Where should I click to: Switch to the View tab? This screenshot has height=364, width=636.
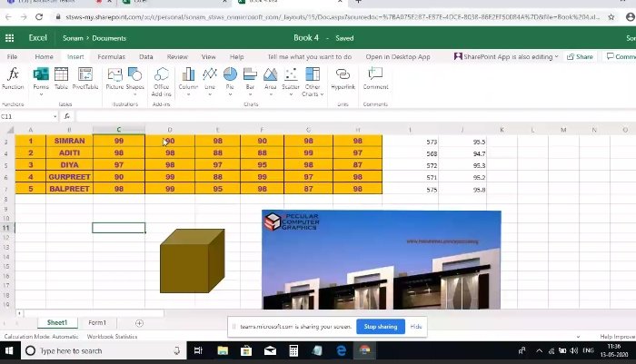tap(208, 57)
